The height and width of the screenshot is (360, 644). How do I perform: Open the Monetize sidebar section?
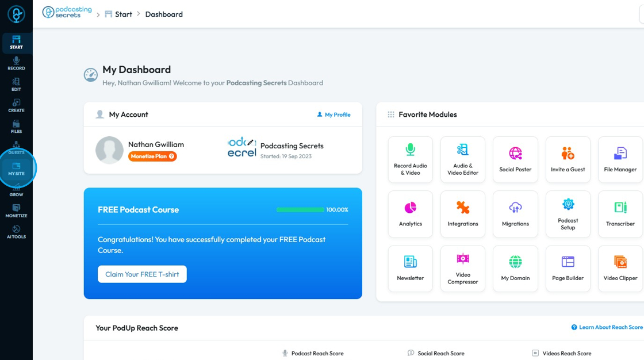pyautogui.click(x=17, y=211)
